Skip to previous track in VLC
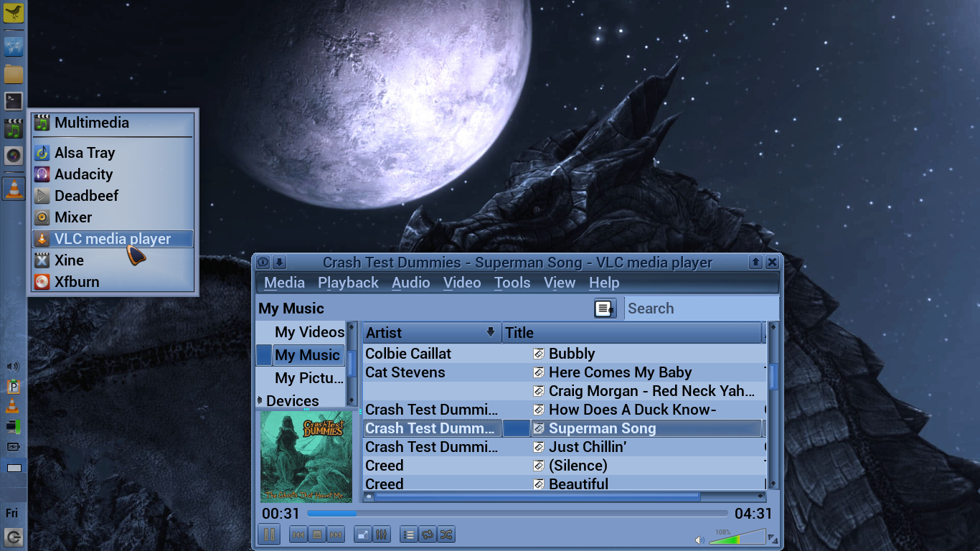The width and height of the screenshot is (980, 551). click(x=298, y=534)
